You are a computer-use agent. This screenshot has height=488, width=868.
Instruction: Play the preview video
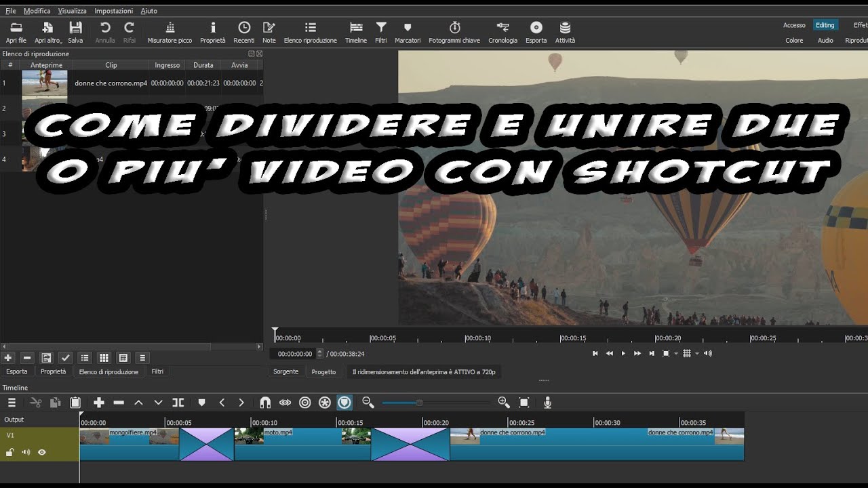pyautogui.click(x=623, y=353)
